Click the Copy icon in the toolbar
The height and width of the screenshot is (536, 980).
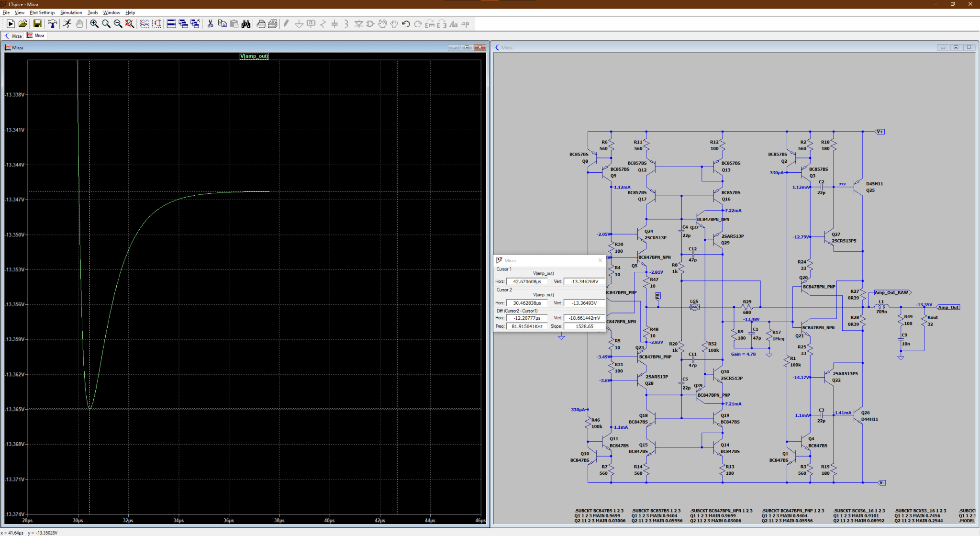click(222, 24)
